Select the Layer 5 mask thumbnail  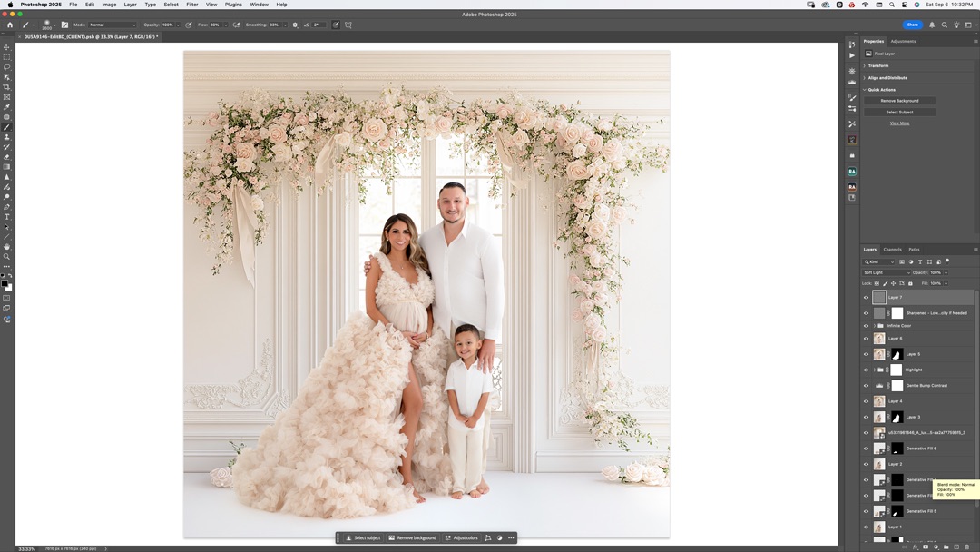pos(897,354)
